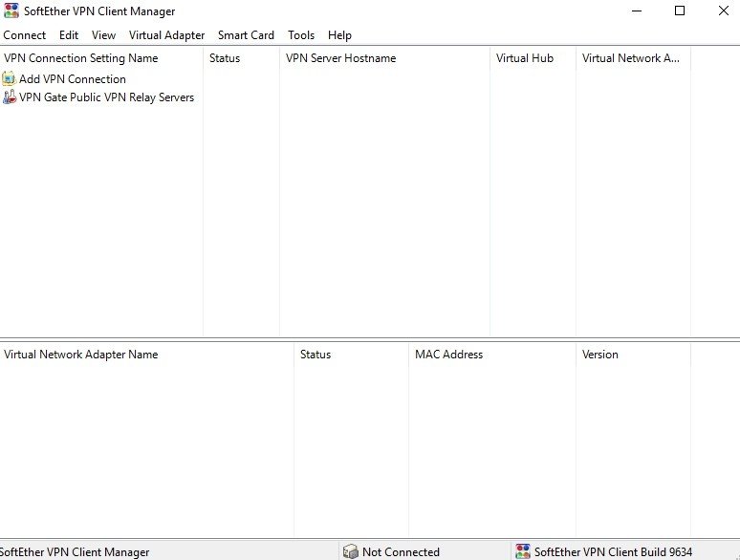Open the Smart Card menu
The image size is (740, 560).
[x=246, y=35]
